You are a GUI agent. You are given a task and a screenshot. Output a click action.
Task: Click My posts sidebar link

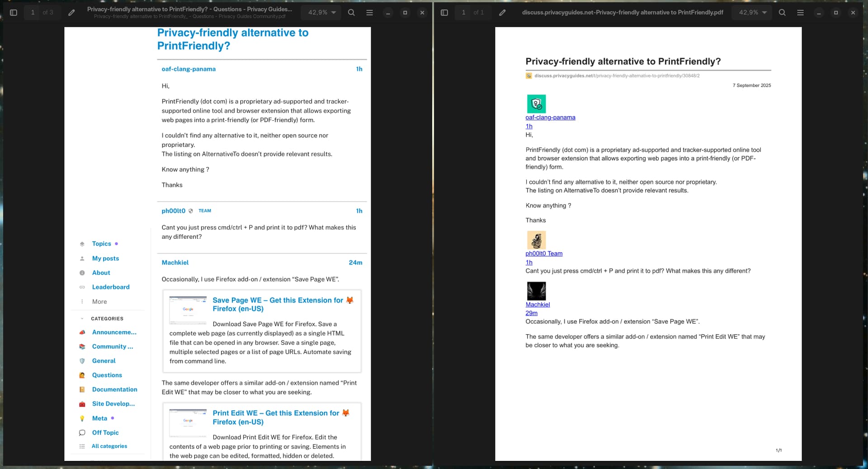pyautogui.click(x=105, y=258)
